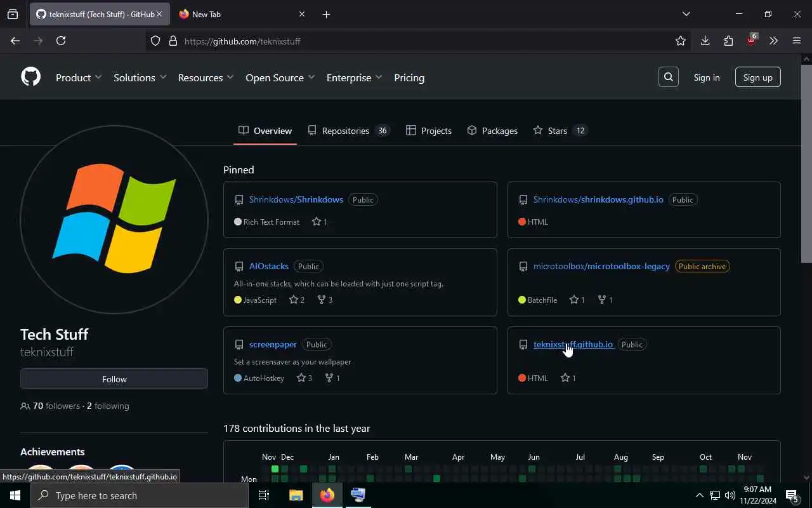View the 70 followers list
This screenshot has height=508, width=812.
(51, 406)
